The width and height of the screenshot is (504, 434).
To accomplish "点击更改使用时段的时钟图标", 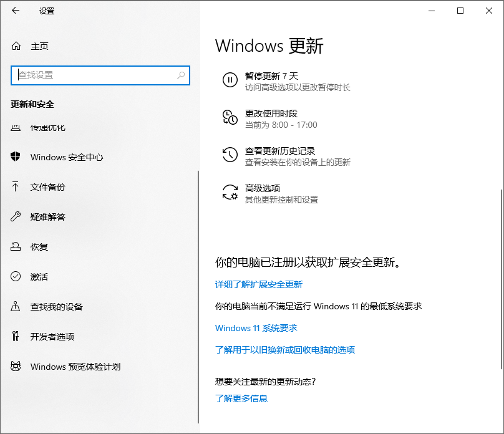I will (x=230, y=117).
